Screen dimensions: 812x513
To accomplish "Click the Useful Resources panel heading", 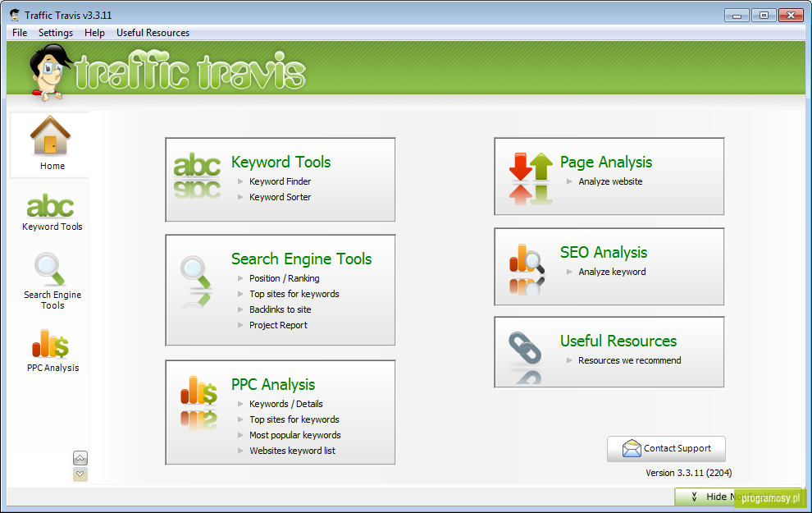I will click(x=618, y=341).
